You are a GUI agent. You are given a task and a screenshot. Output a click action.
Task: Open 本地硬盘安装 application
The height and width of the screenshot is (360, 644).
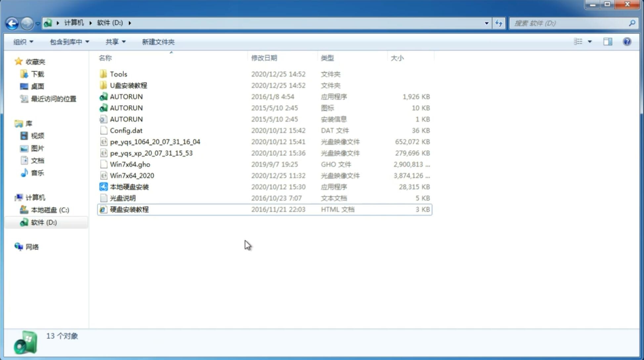tap(129, 186)
